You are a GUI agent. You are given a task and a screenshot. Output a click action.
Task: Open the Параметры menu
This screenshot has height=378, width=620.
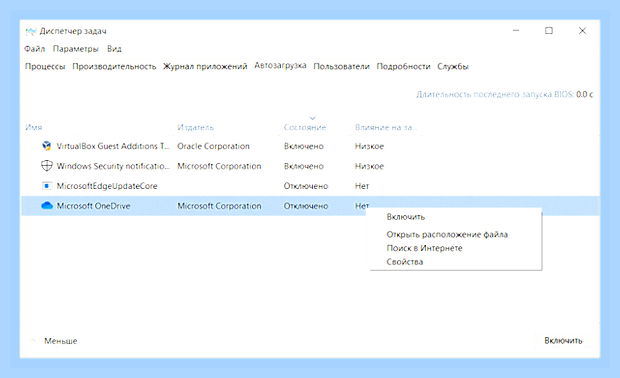coord(76,49)
